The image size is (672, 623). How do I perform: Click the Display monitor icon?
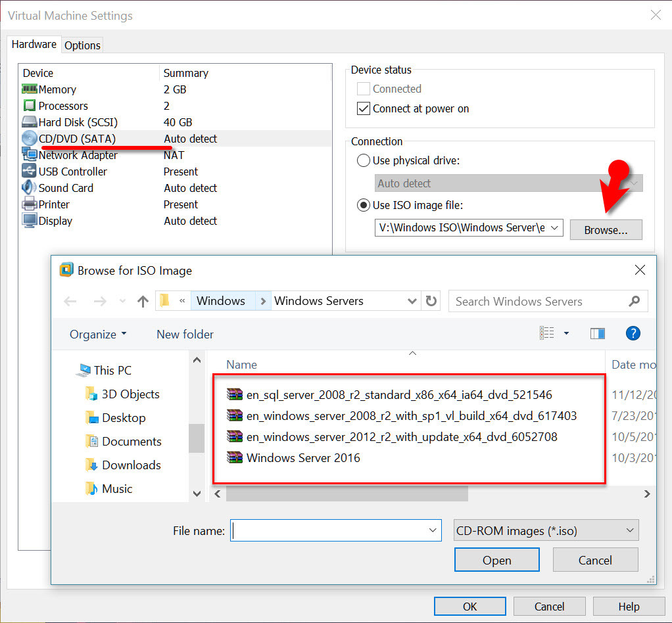click(29, 221)
